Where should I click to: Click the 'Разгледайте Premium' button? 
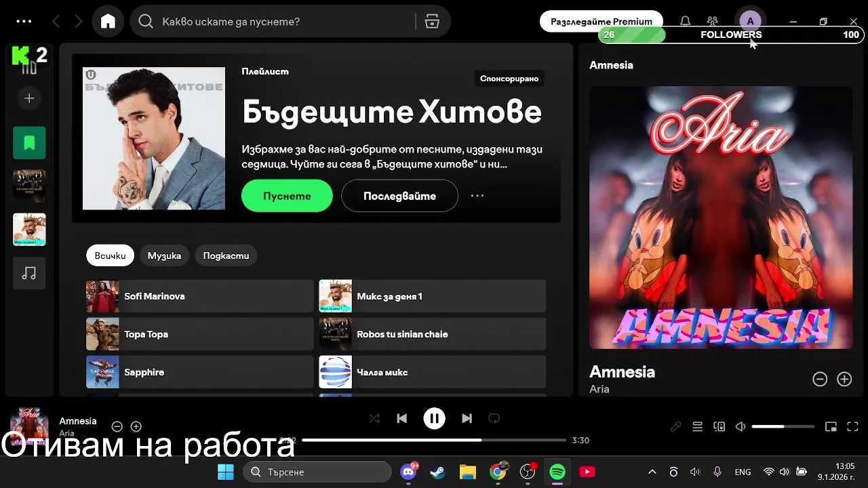pyautogui.click(x=601, y=22)
